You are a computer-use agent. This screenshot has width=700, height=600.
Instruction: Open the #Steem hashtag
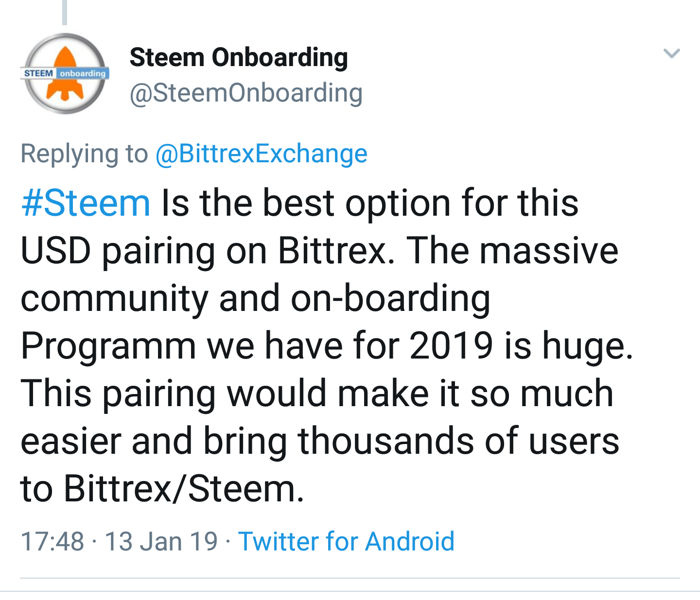[x=86, y=203]
